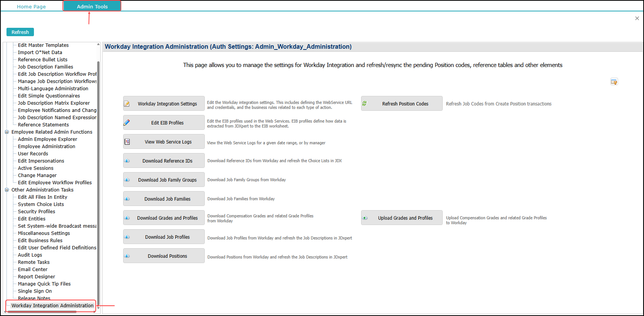Select Edit Impersonations
644x316 pixels.
tap(41, 161)
